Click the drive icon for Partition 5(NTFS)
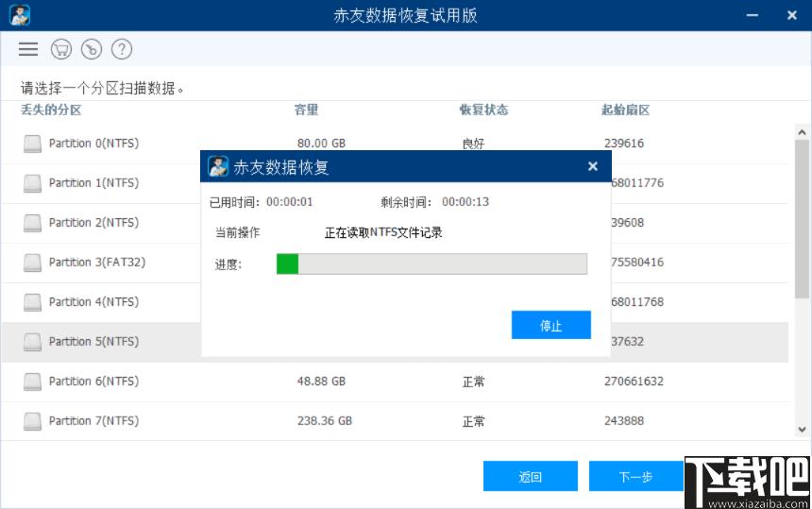The height and width of the screenshot is (509, 812). [x=32, y=342]
